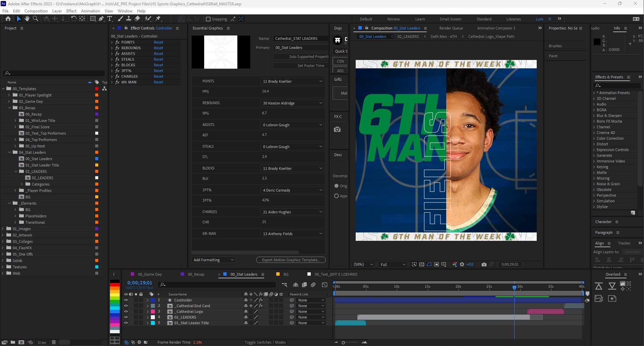Viewport: 644px width, 346px height.
Task: Select the Hand tool
Action: [x=27, y=19]
